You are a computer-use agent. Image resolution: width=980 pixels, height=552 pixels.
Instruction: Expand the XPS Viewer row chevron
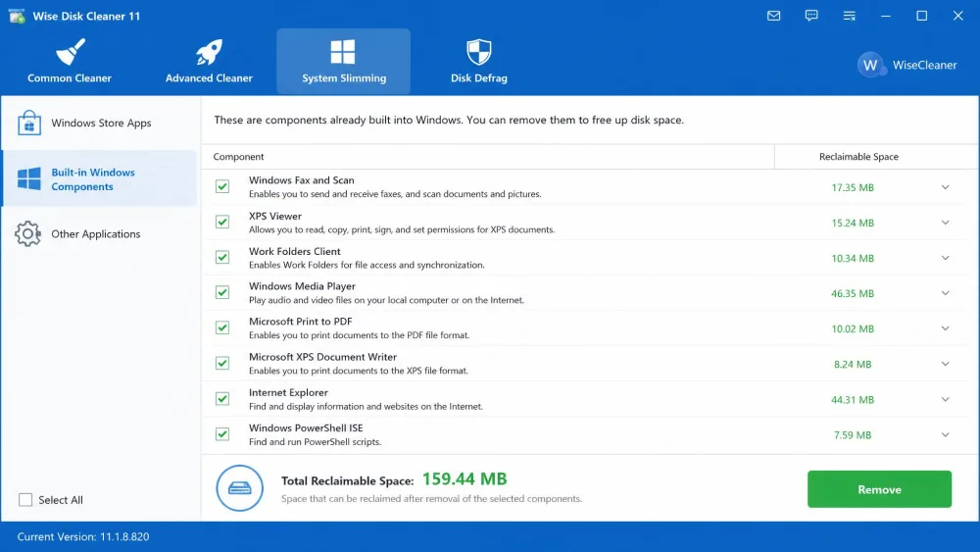pos(945,223)
